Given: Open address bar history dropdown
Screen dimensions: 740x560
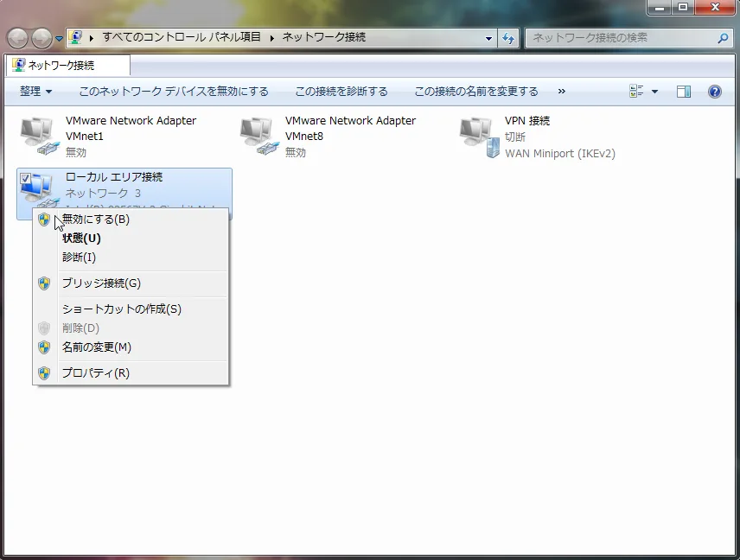Looking at the screenshot, I should click(489, 38).
